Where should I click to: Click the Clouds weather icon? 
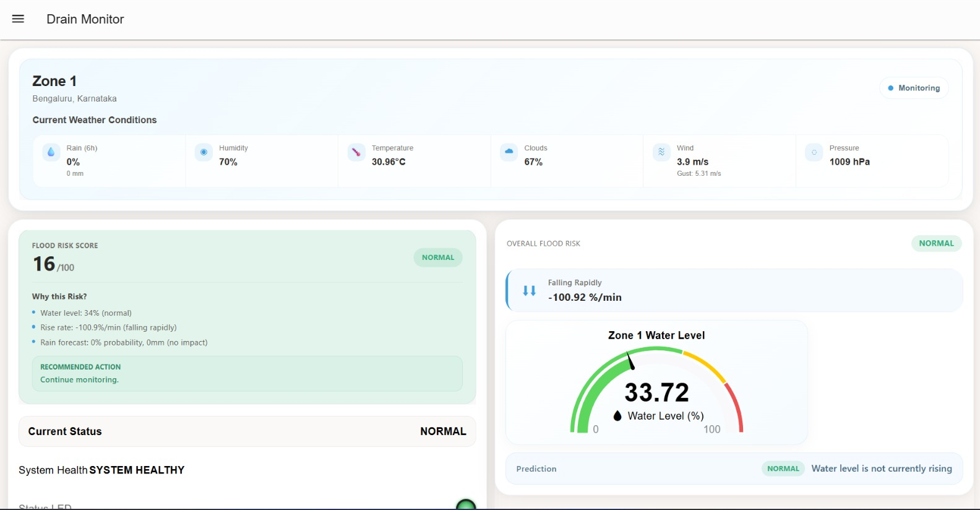pos(509,152)
